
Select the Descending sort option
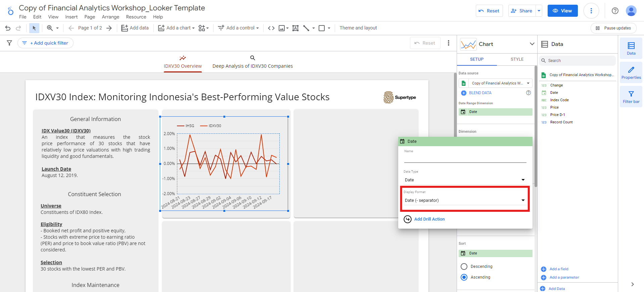click(x=464, y=267)
